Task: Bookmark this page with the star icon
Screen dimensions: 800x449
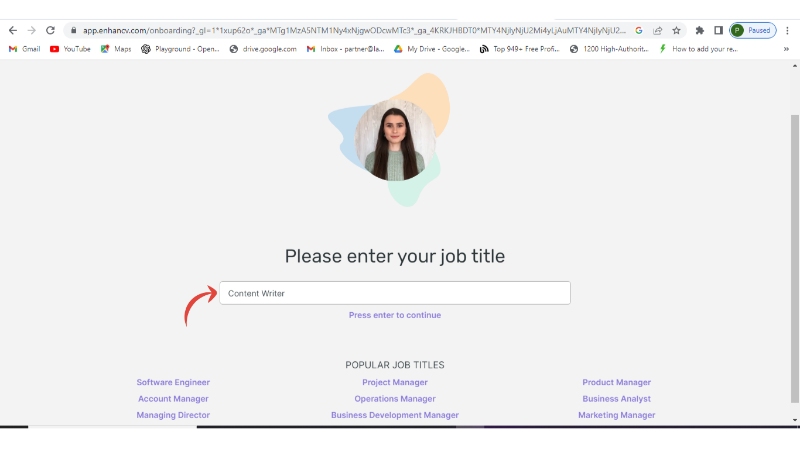Action: pos(677,31)
